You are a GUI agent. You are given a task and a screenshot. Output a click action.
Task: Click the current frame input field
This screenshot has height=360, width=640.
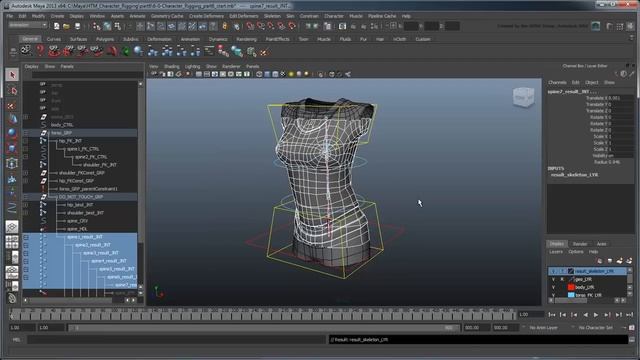(x=531, y=315)
